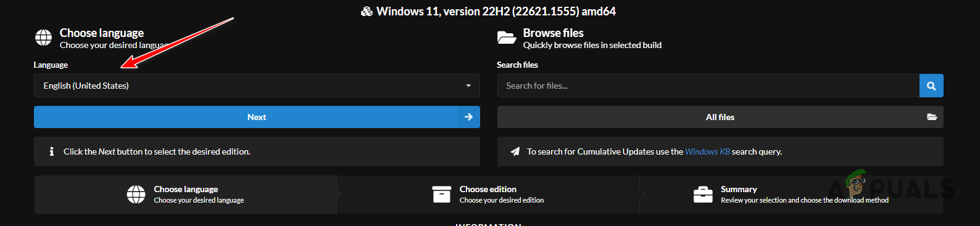Click the info icon in Next hint box
This screenshot has width=980, height=226.
pyautogui.click(x=52, y=151)
